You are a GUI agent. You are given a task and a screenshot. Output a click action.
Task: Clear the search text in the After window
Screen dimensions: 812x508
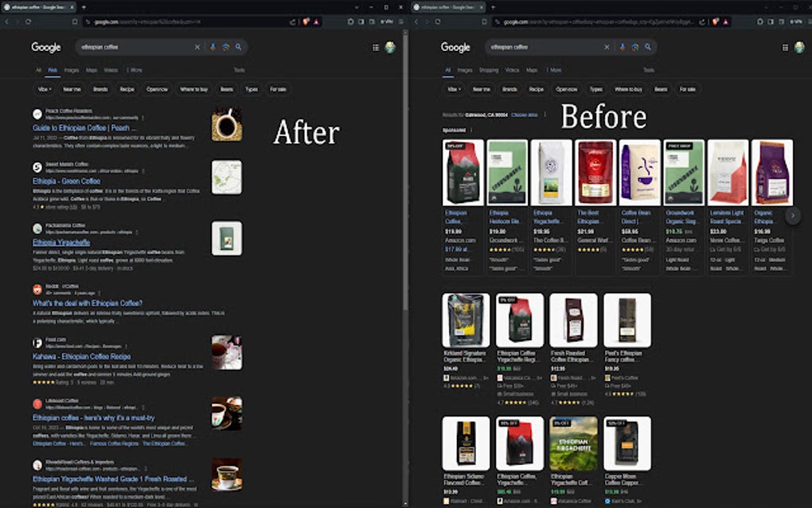tap(197, 47)
